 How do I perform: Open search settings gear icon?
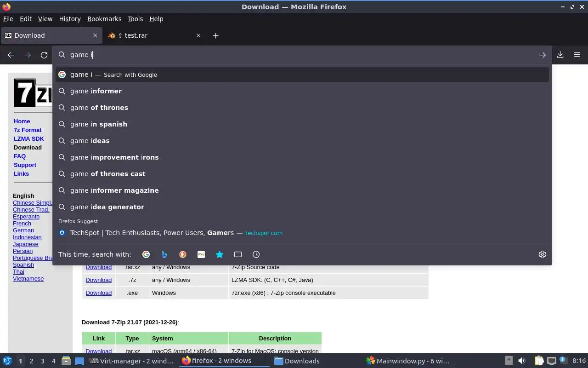(543, 254)
